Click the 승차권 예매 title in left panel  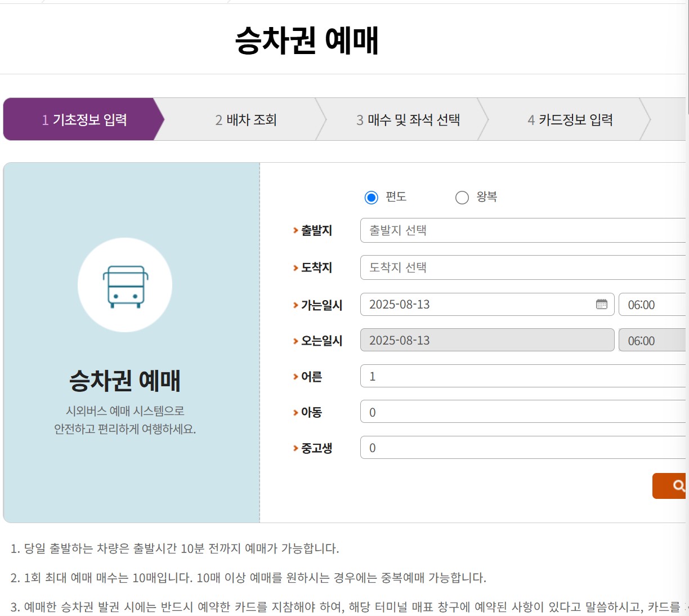point(125,381)
